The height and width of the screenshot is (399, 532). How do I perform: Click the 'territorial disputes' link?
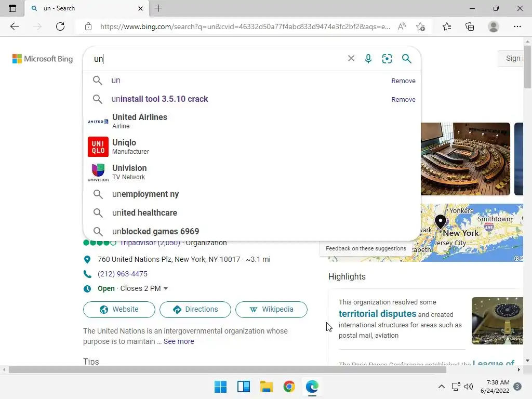point(377,313)
